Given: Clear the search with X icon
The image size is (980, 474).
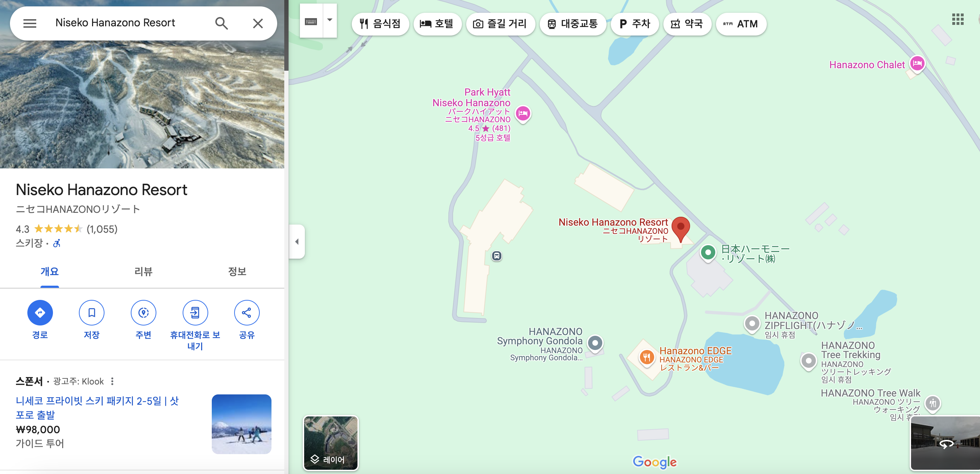Looking at the screenshot, I should [258, 23].
